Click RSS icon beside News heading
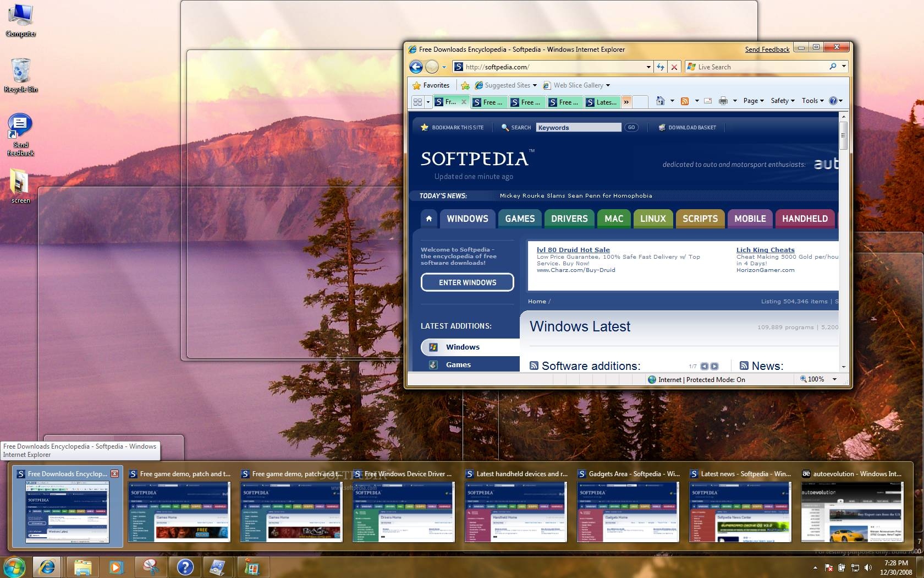924x578 pixels. pos(744,366)
